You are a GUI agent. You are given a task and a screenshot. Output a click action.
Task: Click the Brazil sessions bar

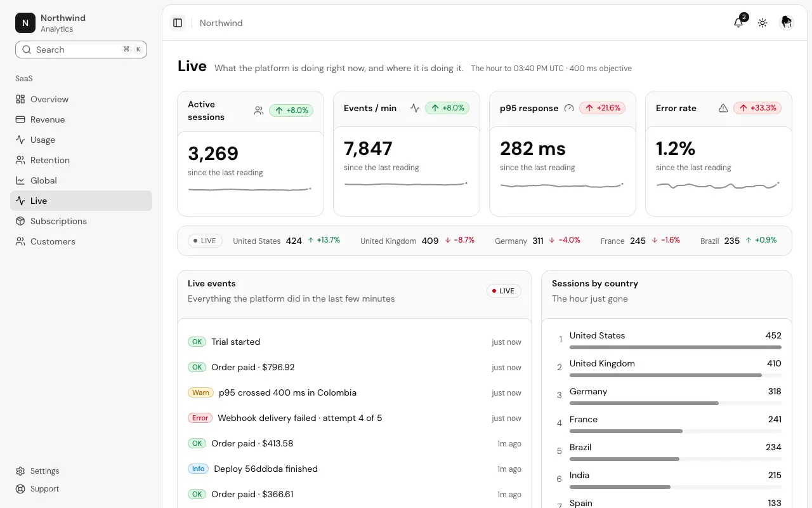[676, 459]
